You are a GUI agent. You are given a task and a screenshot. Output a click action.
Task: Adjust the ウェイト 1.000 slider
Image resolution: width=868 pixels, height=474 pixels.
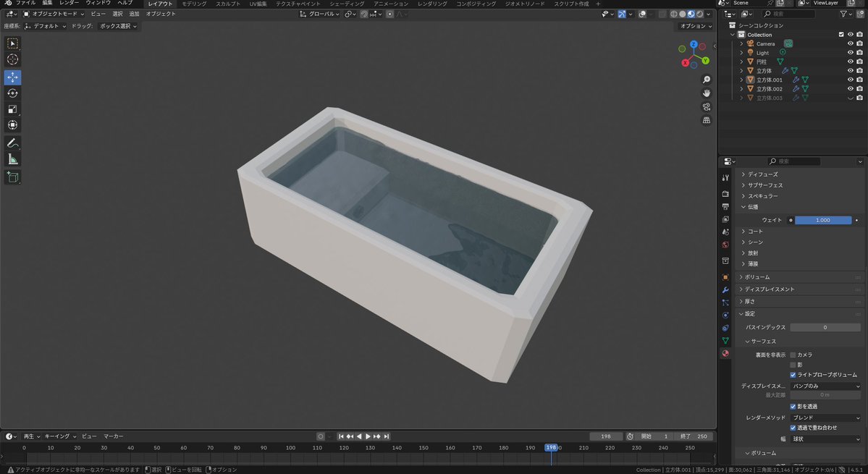[823, 220]
